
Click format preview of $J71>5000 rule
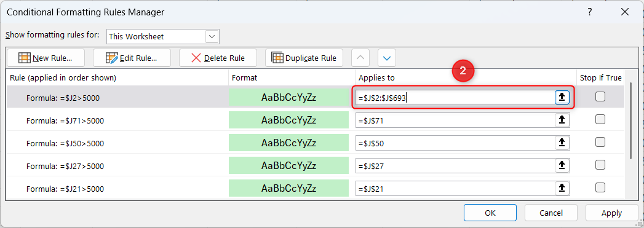click(288, 120)
